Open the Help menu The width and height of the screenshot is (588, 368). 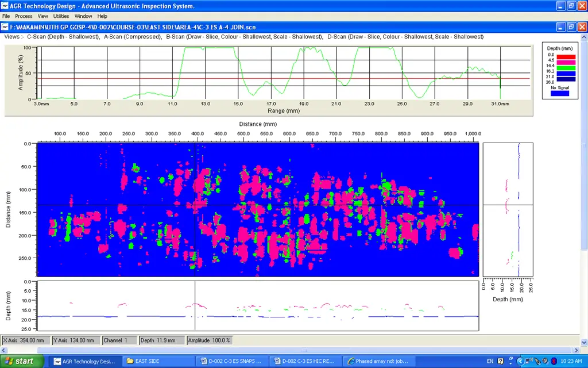(102, 16)
